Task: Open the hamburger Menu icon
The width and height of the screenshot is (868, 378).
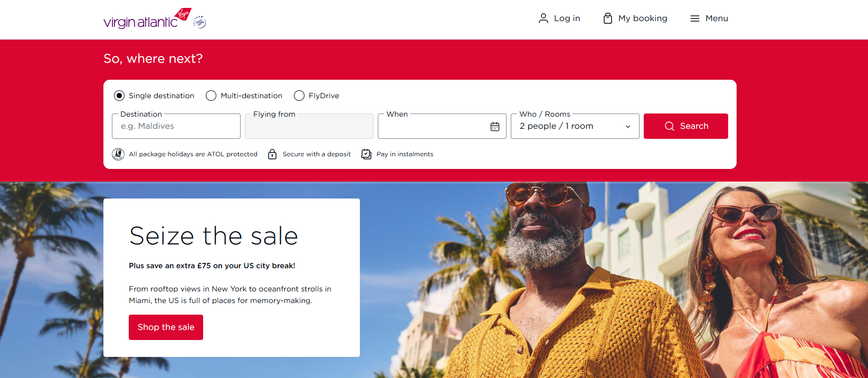Action: click(695, 18)
